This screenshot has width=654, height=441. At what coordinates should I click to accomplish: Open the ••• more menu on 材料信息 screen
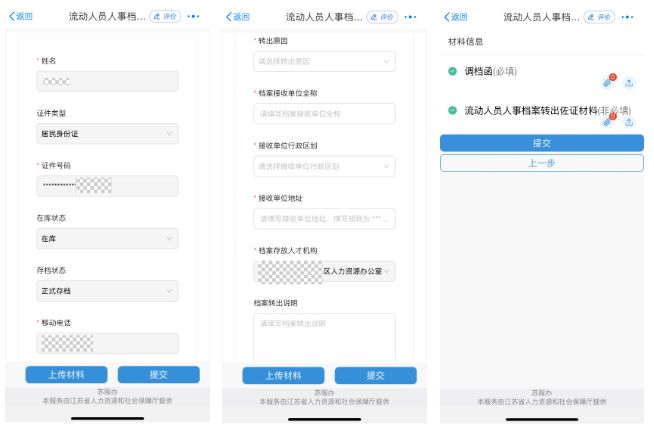point(628,17)
